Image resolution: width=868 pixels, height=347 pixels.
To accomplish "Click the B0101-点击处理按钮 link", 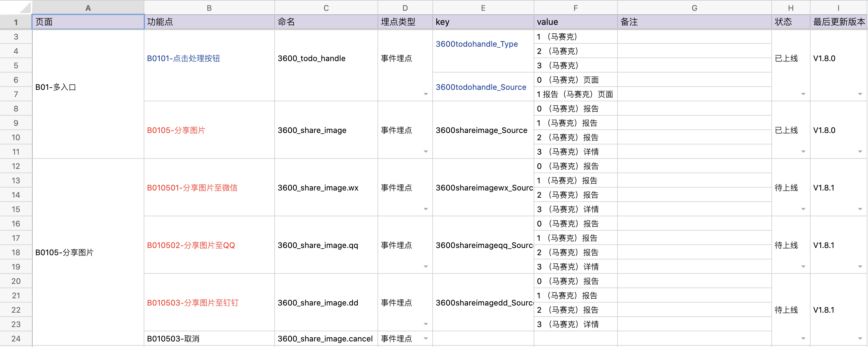I will 183,58.
